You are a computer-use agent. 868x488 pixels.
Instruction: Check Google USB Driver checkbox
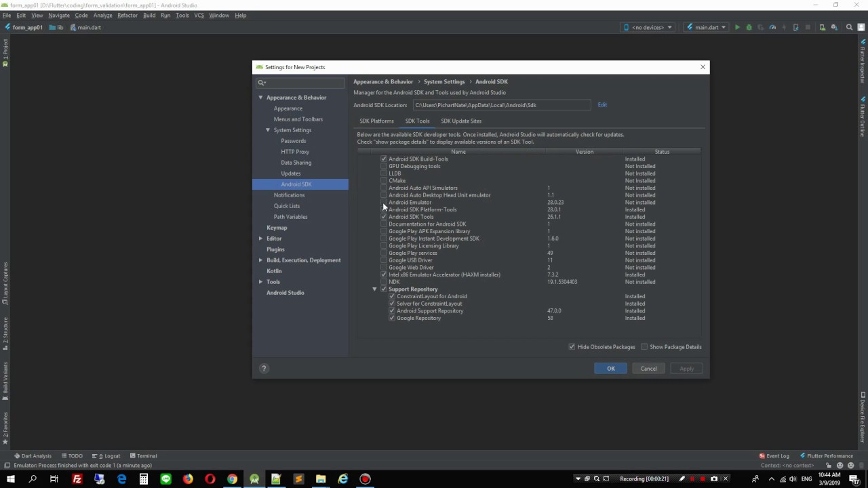pyautogui.click(x=384, y=260)
